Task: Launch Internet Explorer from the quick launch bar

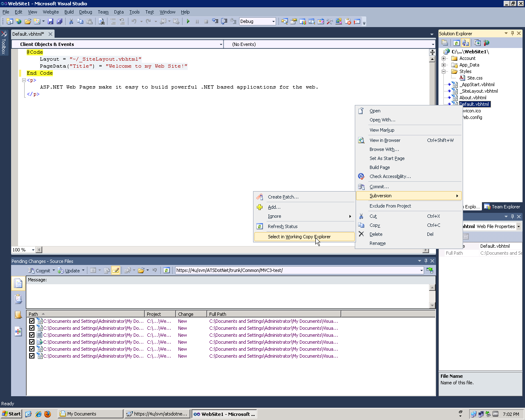Action: click(38, 414)
